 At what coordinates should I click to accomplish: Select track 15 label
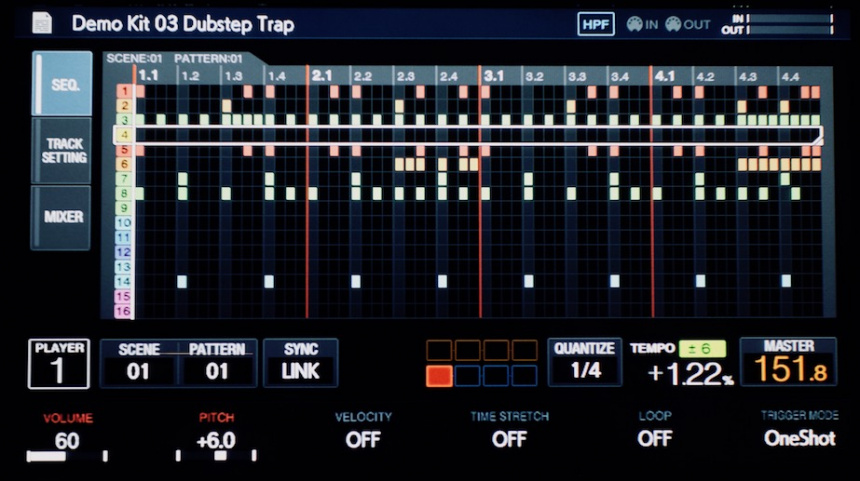[125, 297]
